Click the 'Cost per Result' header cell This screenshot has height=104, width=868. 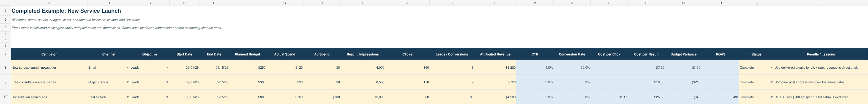point(646,54)
